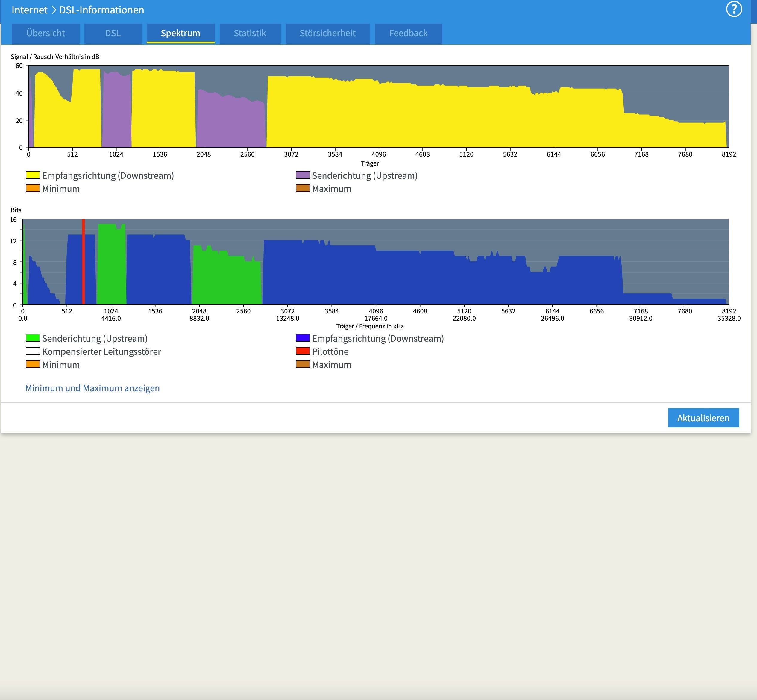Click the DSL-Informationen breadcrumb title
The image size is (757, 700).
tap(101, 10)
